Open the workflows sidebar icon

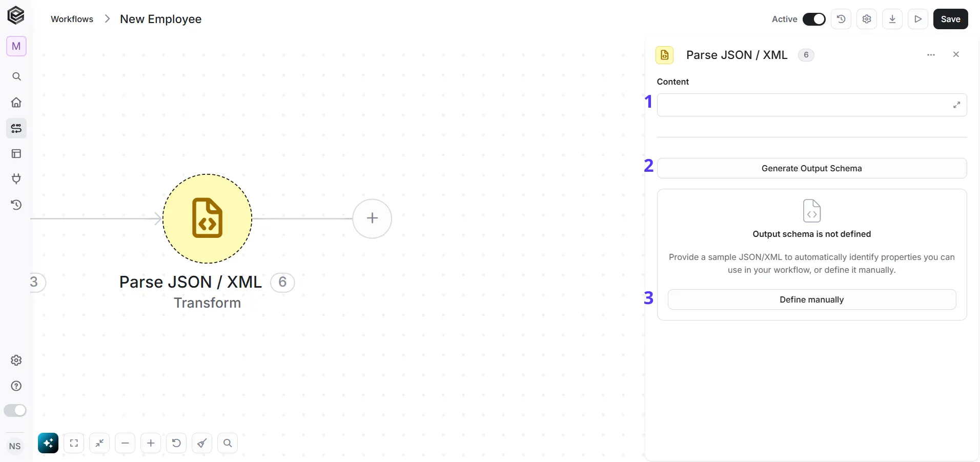(x=16, y=128)
